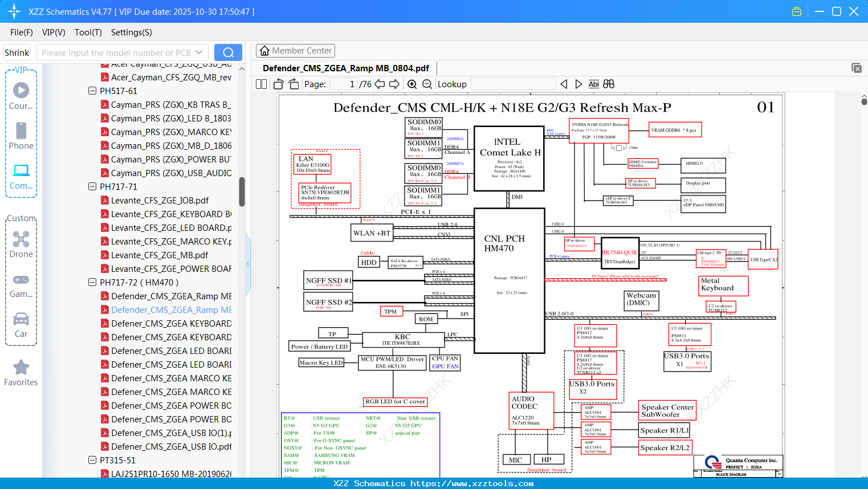This screenshot has width=868, height=489.
Task: Toggle the two-page layout view icon
Action: pos(262,84)
